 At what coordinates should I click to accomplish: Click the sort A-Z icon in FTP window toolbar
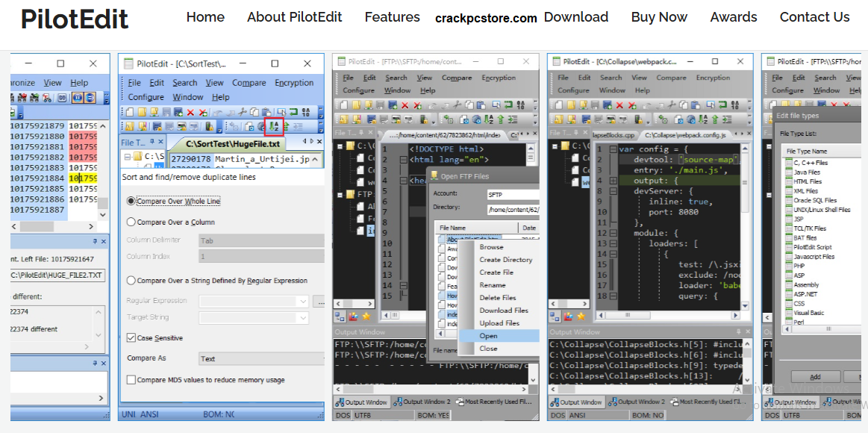coord(490,119)
